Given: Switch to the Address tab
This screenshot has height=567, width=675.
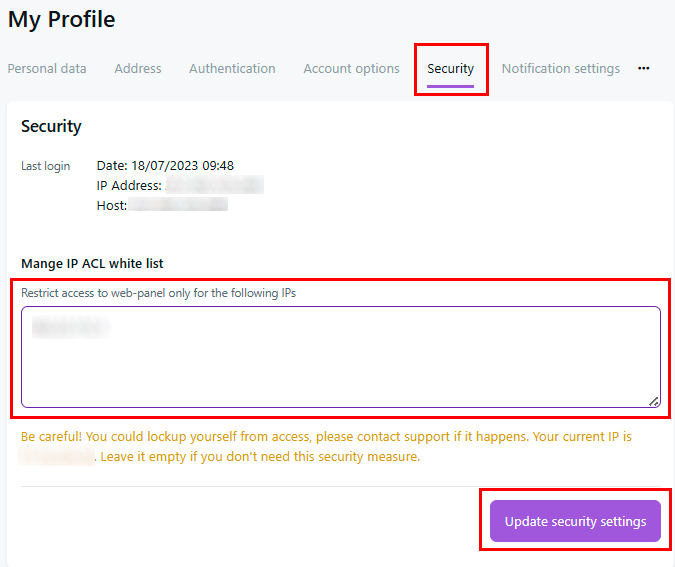Looking at the screenshot, I should [x=138, y=69].
